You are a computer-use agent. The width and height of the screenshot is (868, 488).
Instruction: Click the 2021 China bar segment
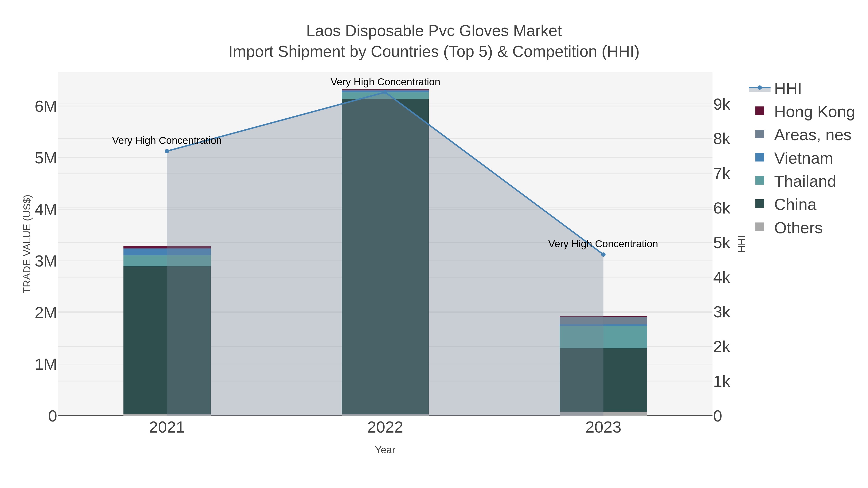167,340
